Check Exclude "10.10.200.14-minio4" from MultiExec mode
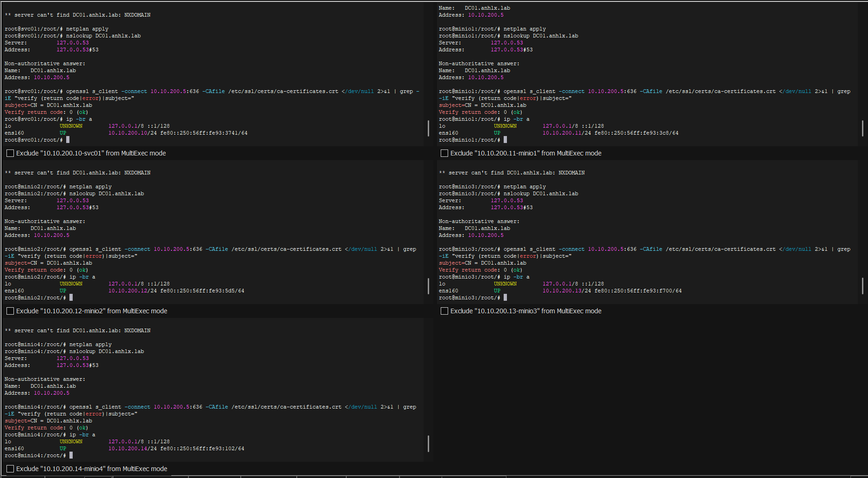The height and width of the screenshot is (478, 868). (x=10, y=469)
